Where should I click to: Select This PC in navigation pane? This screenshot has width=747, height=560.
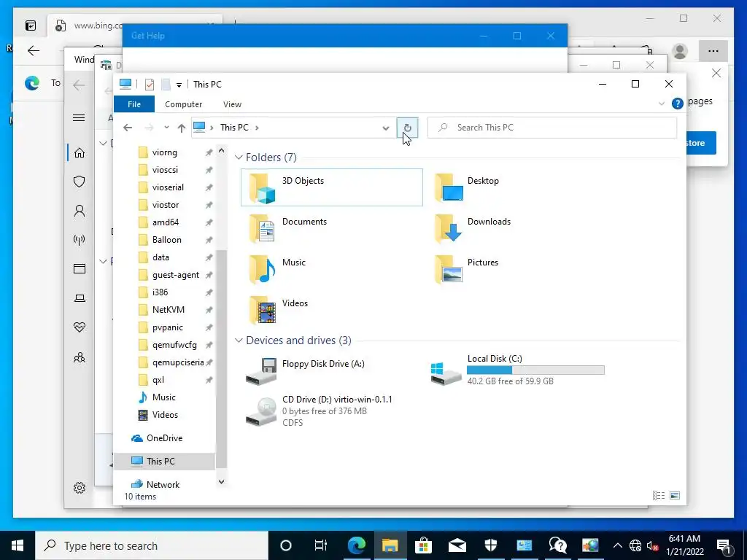tap(164, 462)
